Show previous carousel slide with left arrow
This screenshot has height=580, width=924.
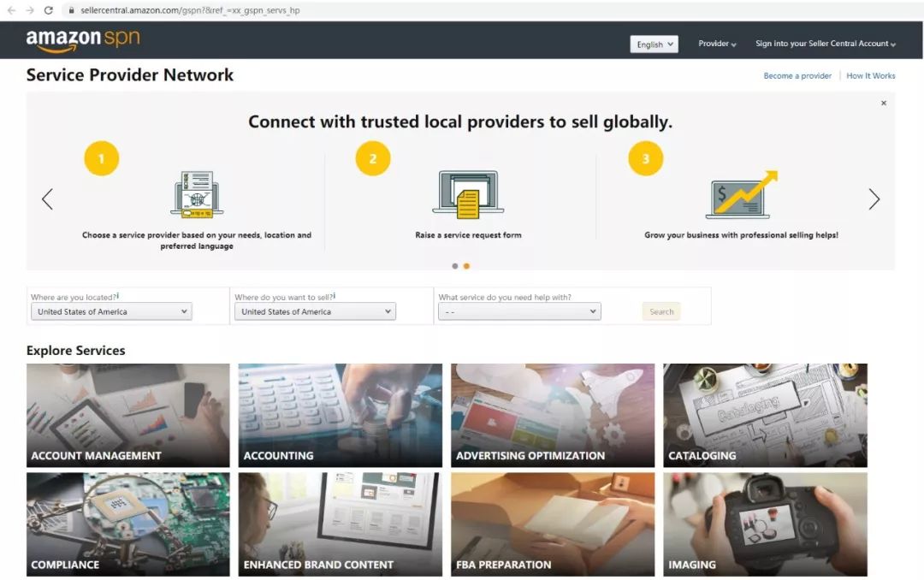[x=48, y=199]
